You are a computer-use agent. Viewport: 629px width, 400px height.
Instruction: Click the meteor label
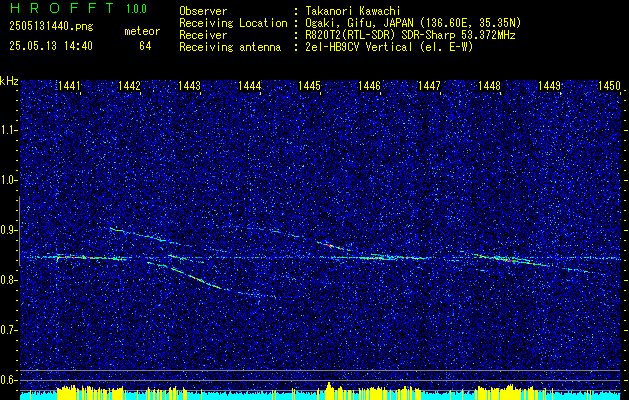(x=142, y=31)
